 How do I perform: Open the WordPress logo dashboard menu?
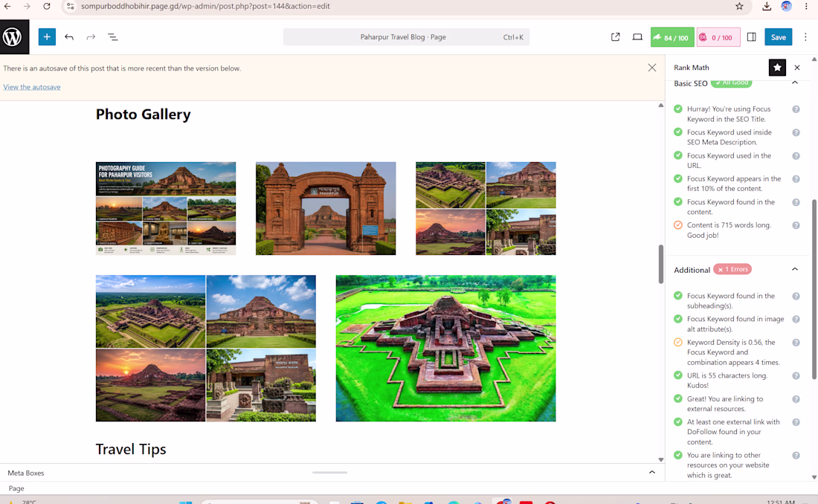pyautogui.click(x=14, y=37)
